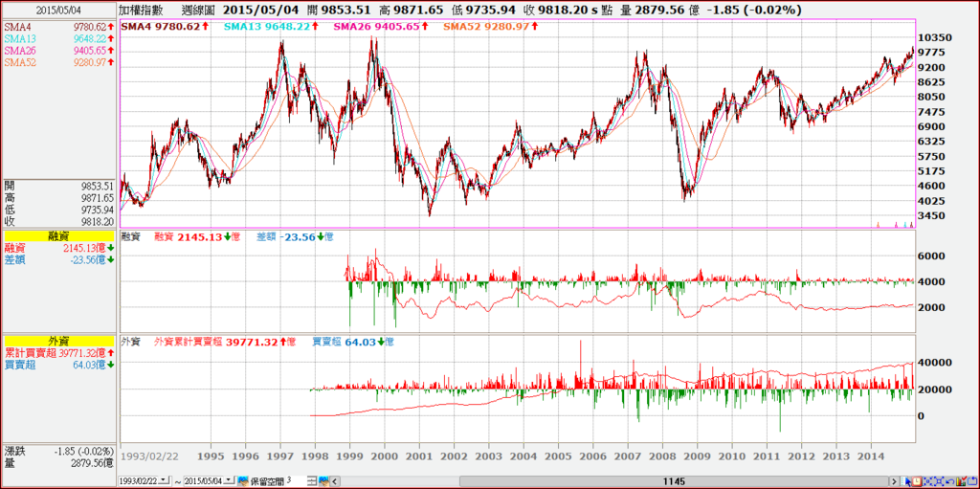Open the bar chart indicator selection icon
The height and width of the screenshot is (489, 980).
click(x=961, y=481)
